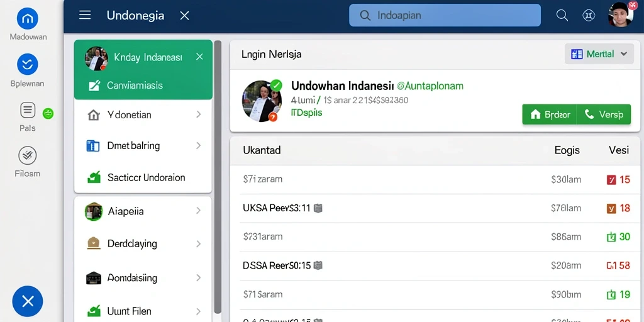Image resolution: width=644 pixels, height=322 pixels.
Task: Toggle the red checkbox in the 15 row
Action: [611, 180]
